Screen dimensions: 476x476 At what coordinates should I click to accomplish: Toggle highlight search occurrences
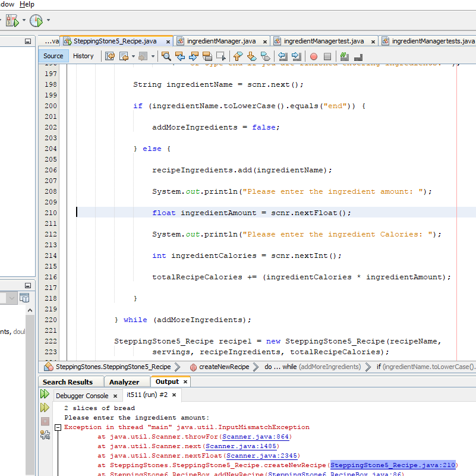(x=207, y=55)
